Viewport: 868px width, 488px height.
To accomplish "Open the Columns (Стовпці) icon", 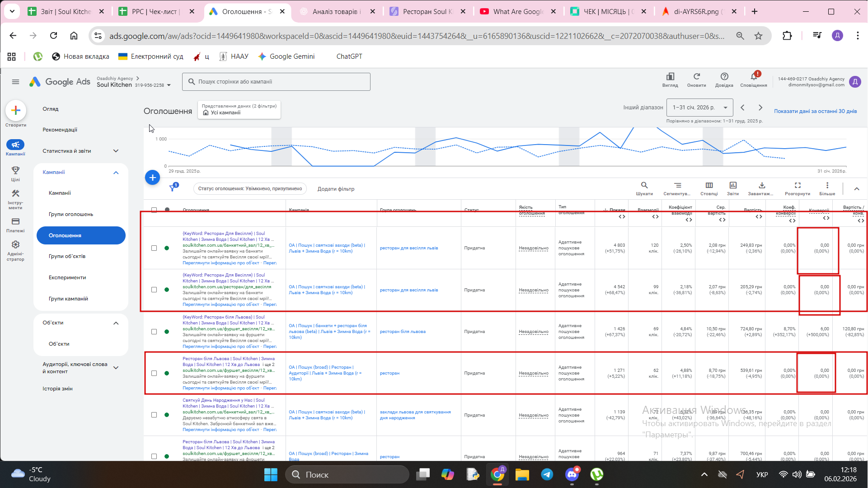I will [709, 186].
